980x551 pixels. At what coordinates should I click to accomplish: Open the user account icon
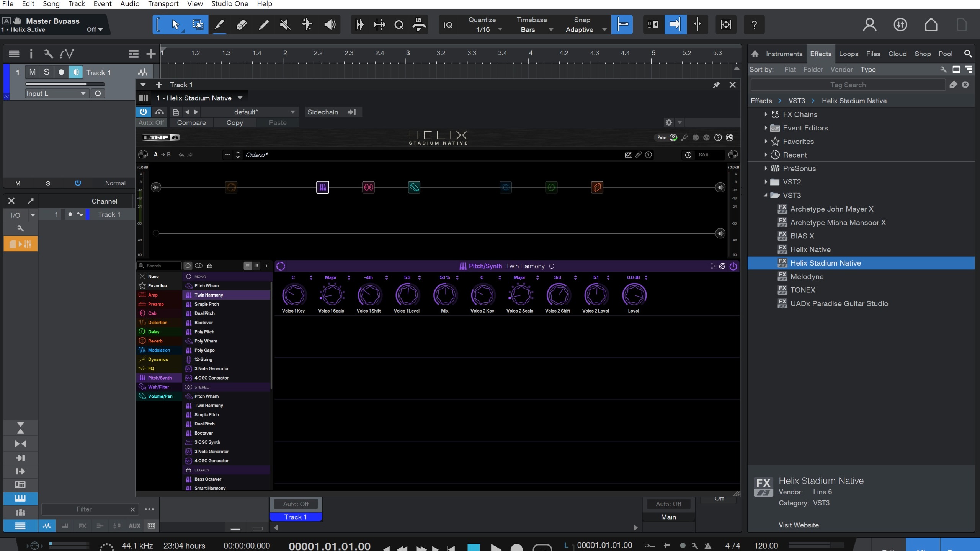tap(869, 25)
